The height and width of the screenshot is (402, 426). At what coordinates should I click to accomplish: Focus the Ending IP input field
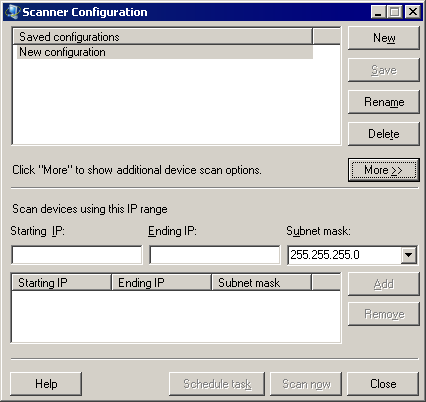(215, 255)
